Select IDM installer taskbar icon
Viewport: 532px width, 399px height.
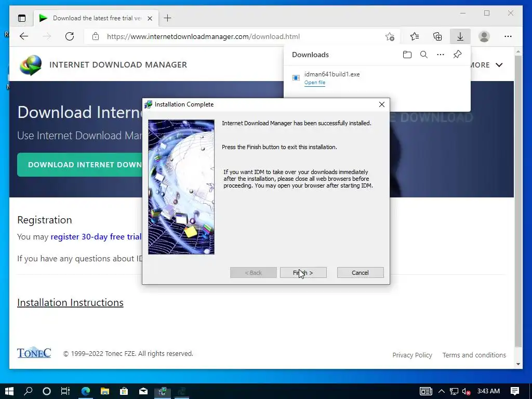pyautogui.click(x=163, y=391)
